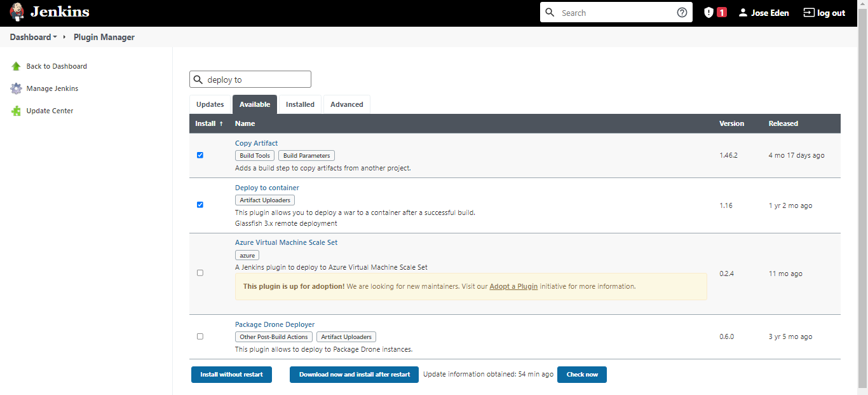Click the Jenkins title text in header

tap(60, 12)
